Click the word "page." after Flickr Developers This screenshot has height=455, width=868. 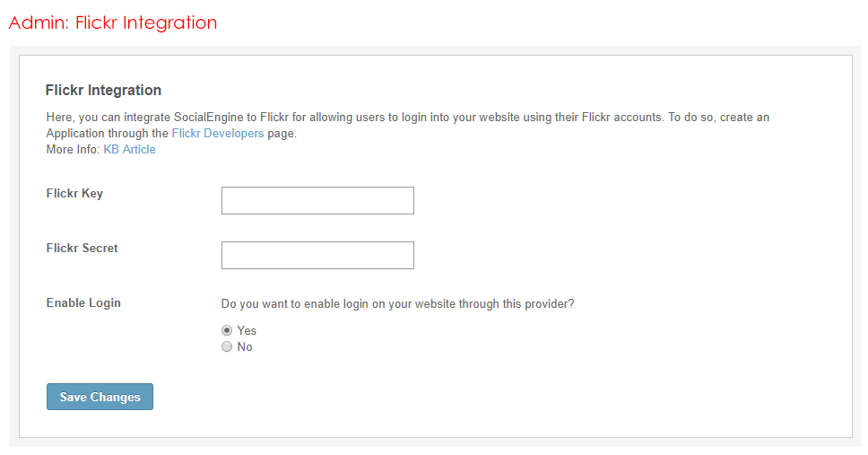point(282,133)
